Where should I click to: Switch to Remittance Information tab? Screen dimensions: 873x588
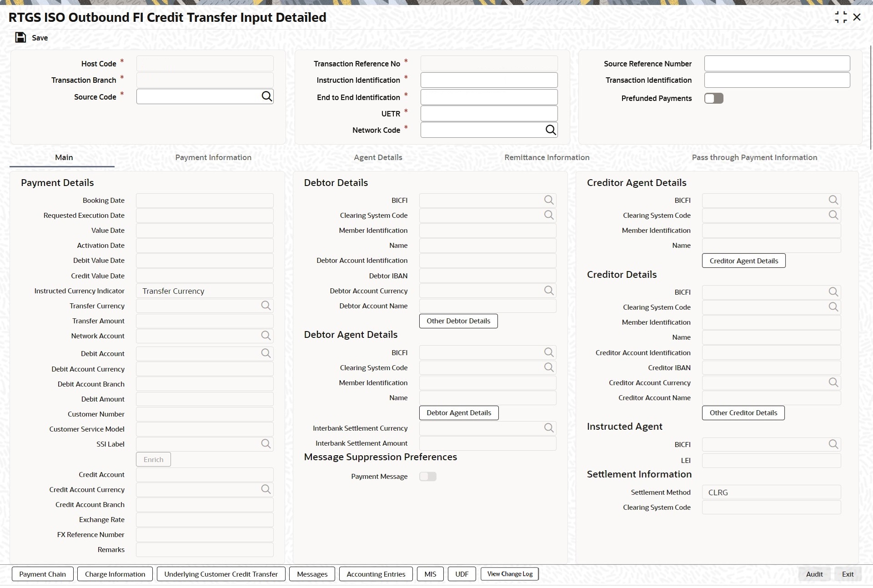pyautogui.click(x=547, y=157)
